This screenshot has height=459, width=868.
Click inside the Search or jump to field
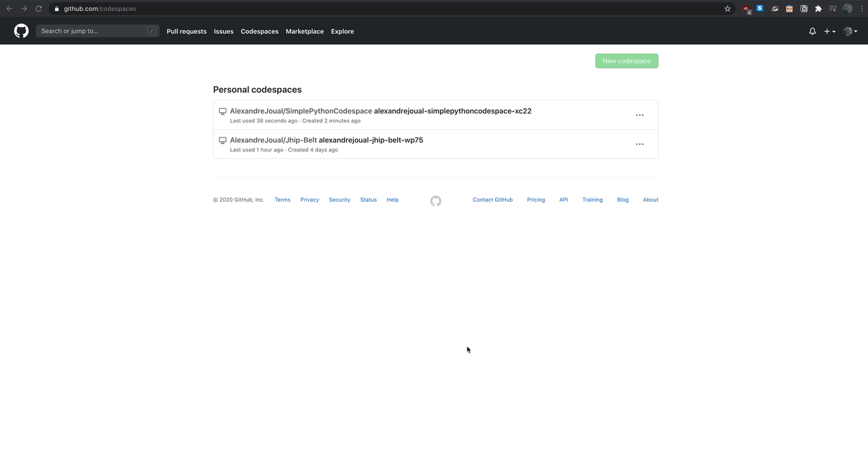pos(96,31)
